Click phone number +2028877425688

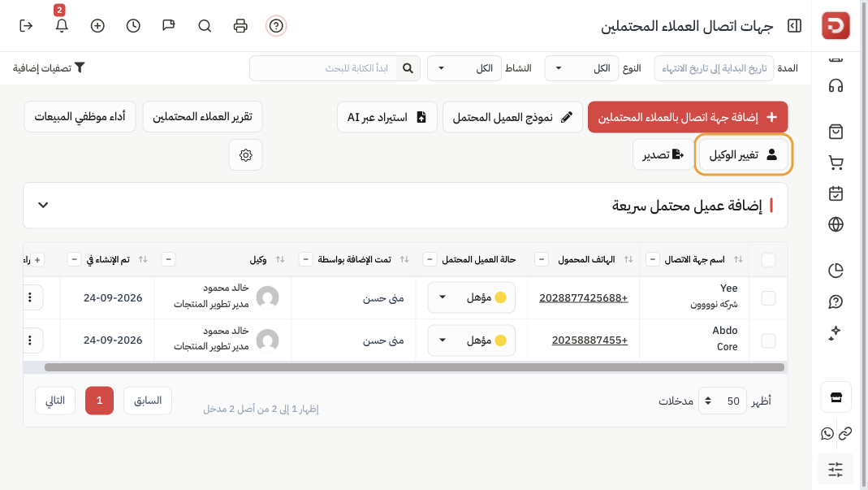point(584,297)
